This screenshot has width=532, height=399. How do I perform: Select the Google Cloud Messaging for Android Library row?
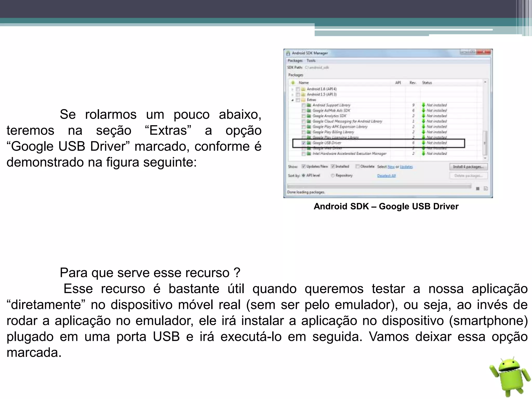click(x=347, y=121)
